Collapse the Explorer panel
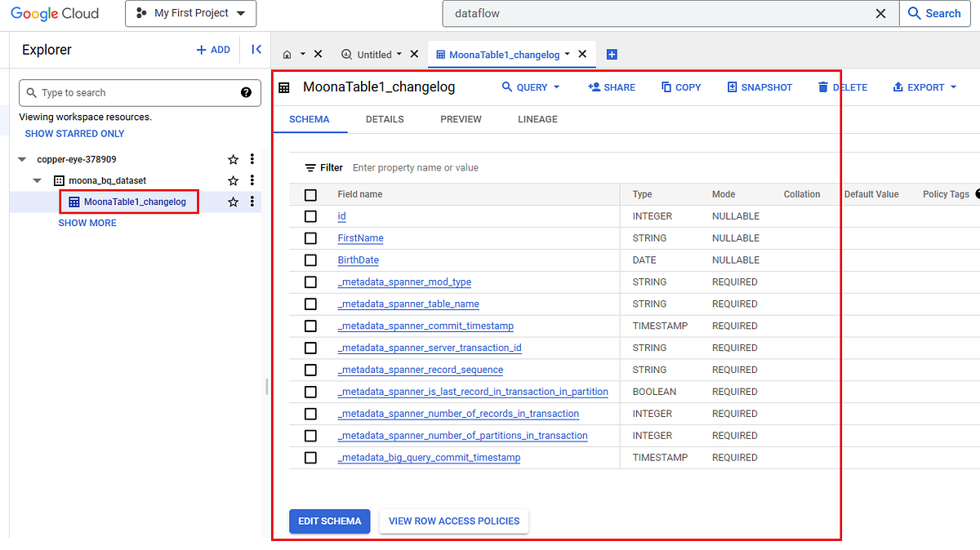This screenshot has height=550, width=980. [256, 49]
